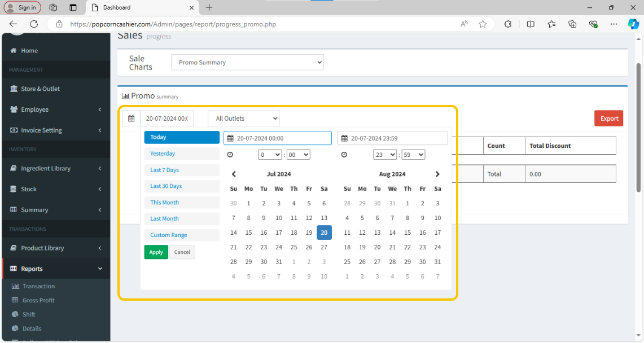
Task: Refresh the browser page
Action: pyautogui.click(x=34, y=24)
